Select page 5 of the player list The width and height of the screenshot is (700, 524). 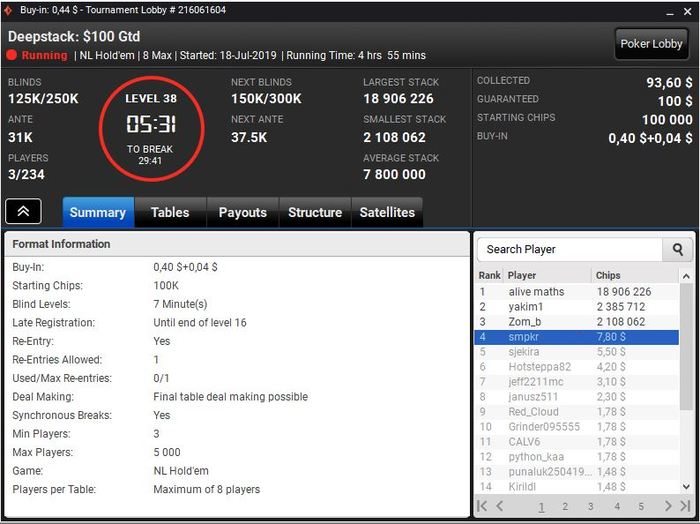pos(641,507)
